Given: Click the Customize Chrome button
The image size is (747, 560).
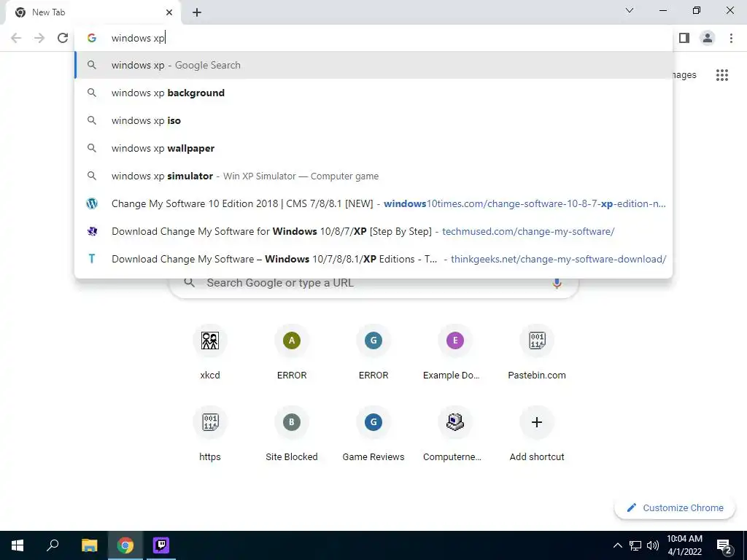Looking at the screenshot, I should 675,507.
